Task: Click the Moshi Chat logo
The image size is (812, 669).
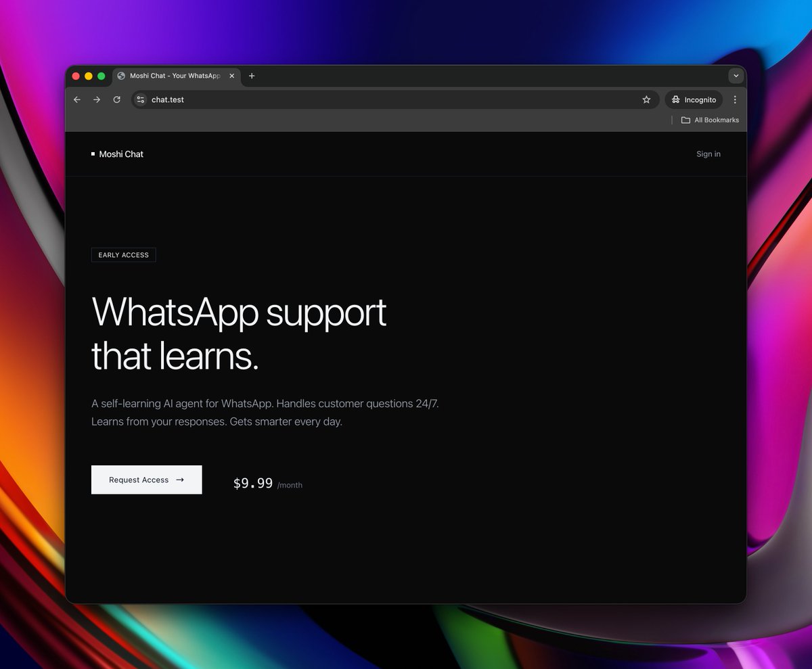Action: click(x=118, y=154)
